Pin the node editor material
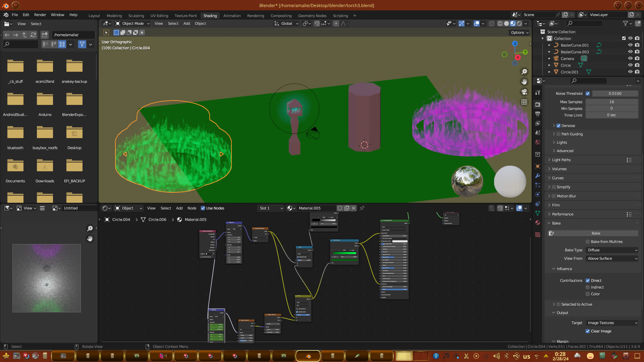 (x=362, y=208)
